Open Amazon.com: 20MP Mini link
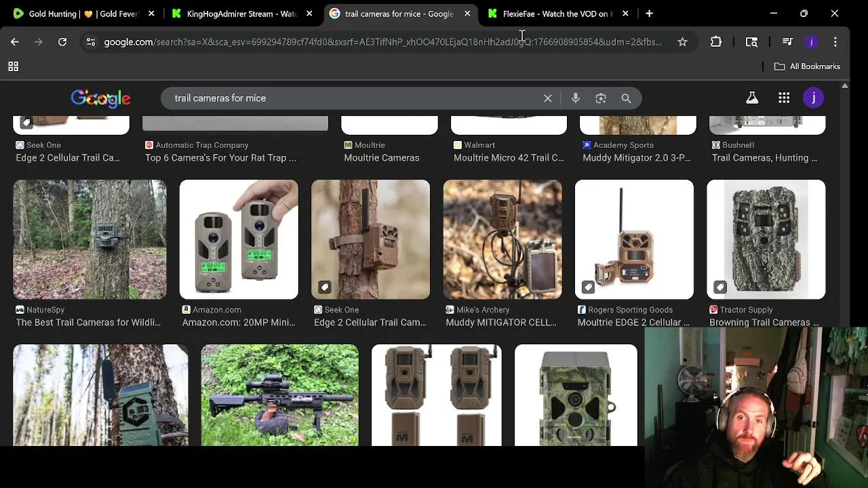 239,323
